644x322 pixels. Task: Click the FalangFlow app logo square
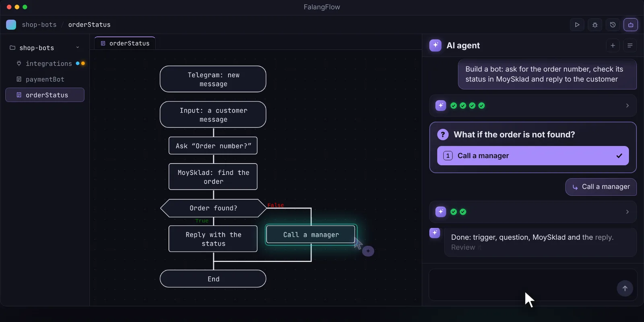tap(11, 25)
